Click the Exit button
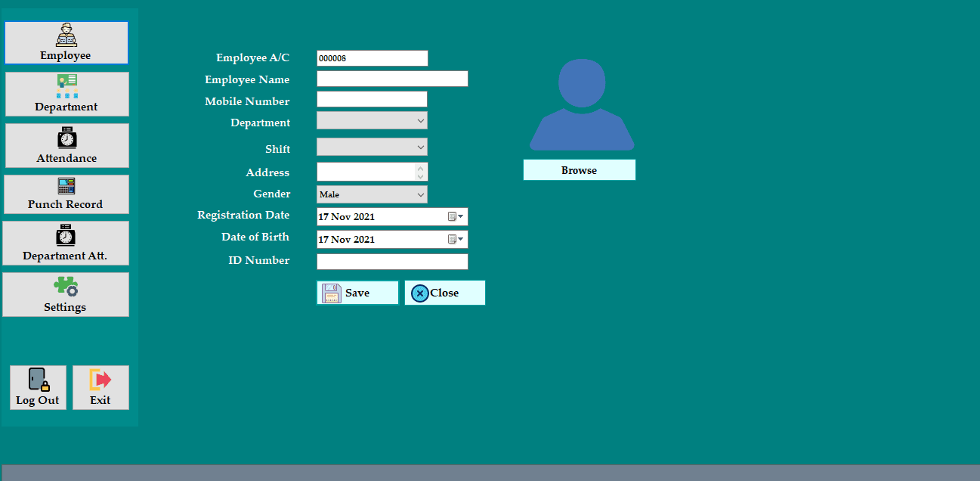 (x=100, y=388)
